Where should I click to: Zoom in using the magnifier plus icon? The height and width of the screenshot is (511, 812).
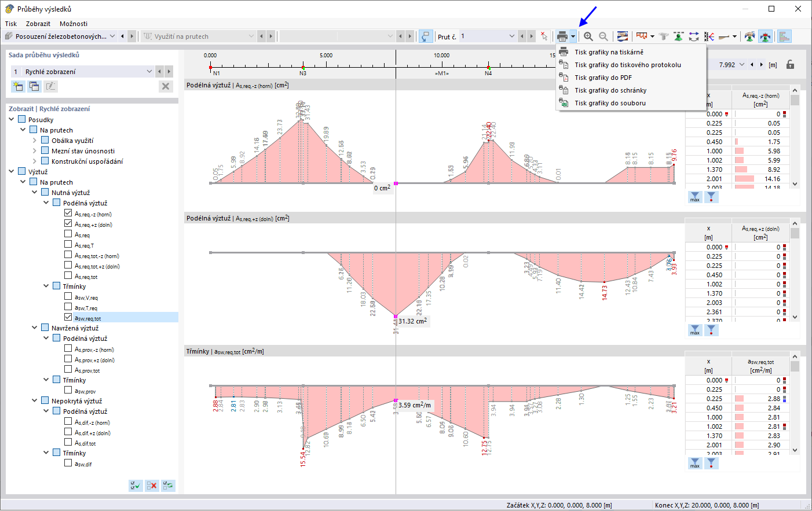(x=588, y=36)
